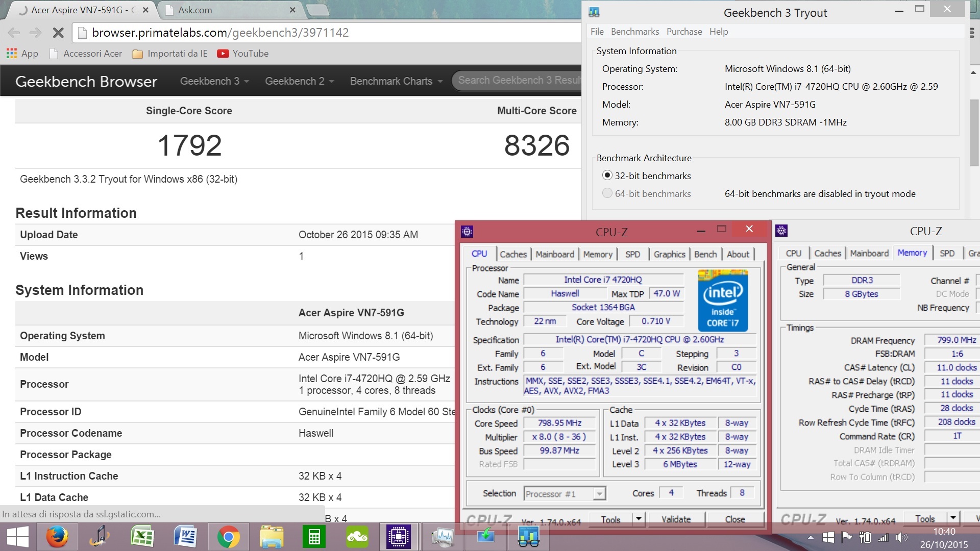Show hidden system tray icons
980x551 pixels.
tap(811, 537)
